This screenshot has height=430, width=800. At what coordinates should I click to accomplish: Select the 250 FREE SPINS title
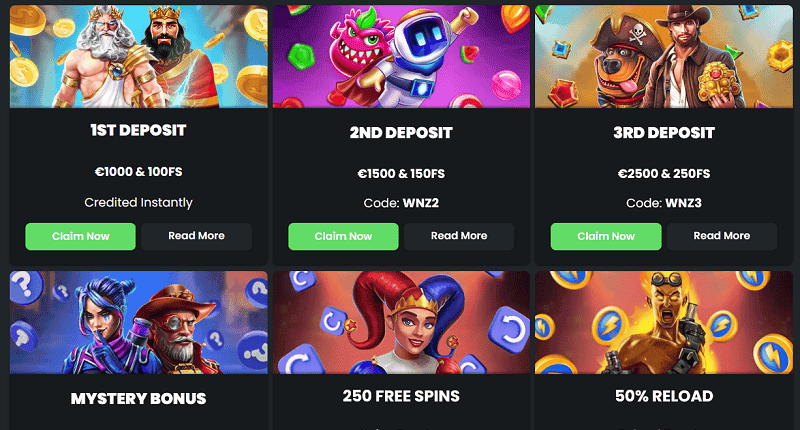(401, 396)
